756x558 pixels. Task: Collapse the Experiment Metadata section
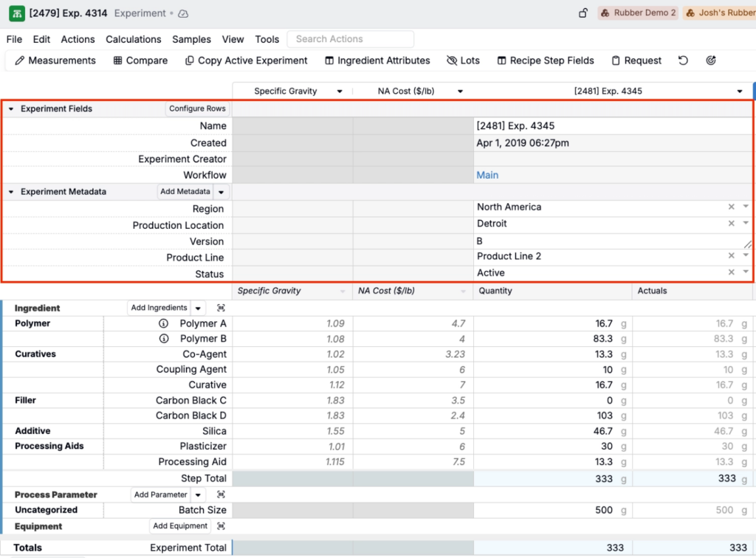pyautogui.click(x=11, y=192)
